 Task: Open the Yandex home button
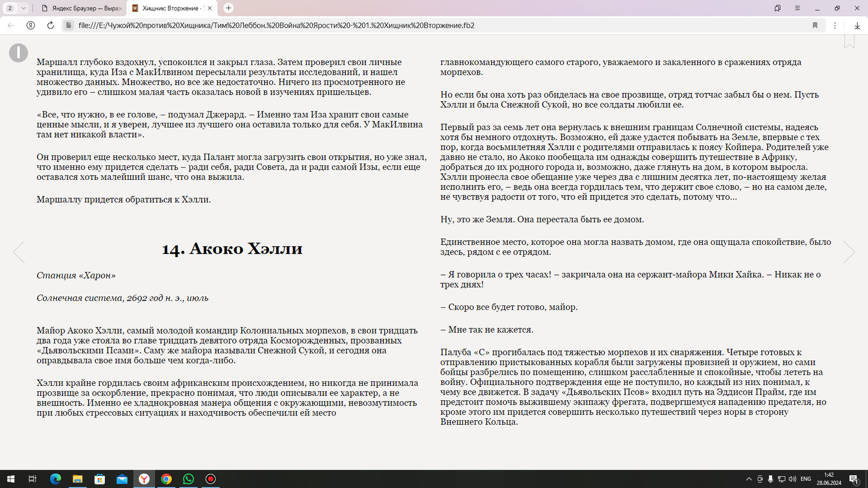pos(31,25)
